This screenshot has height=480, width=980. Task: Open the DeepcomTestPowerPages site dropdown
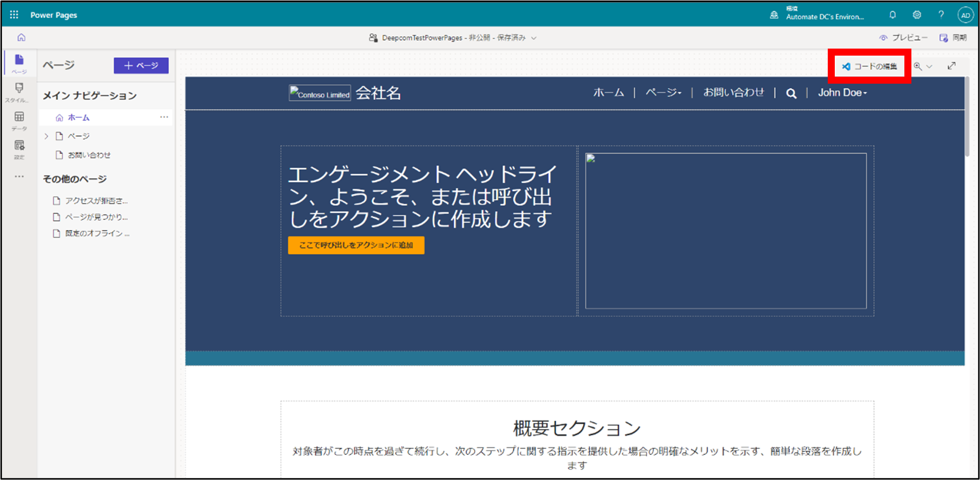pyautogui.click(x=534, y=38)
